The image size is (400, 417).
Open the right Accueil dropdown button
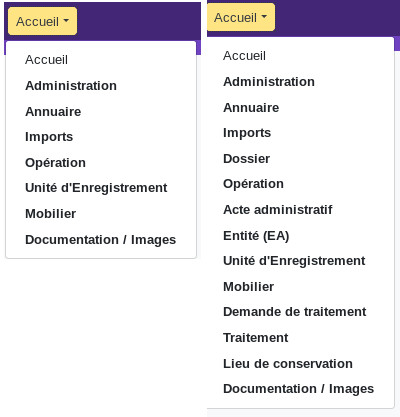click(241, 17)
